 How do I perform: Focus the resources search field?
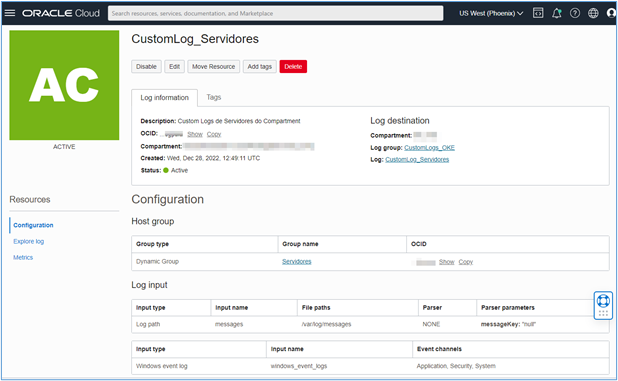[x=275, y=13]
